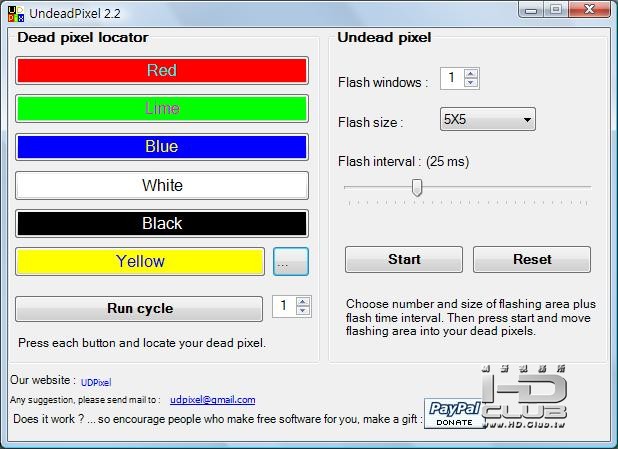Decrease Flash windows count with down arrow
The width and height of the screenshot is (618, 449).
[x=471, y=82]
